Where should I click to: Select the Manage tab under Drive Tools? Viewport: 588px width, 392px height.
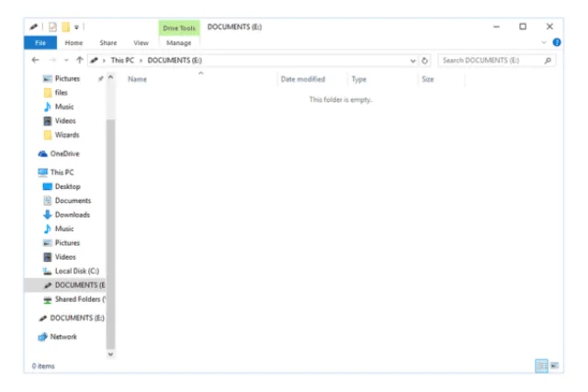pos(179,43)
